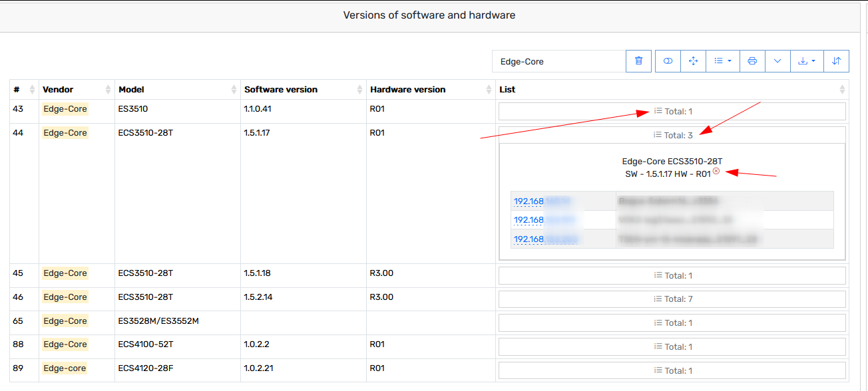Sort table by List column
Viewport: 868px width, 391px height.
click(x=672, y=90)
